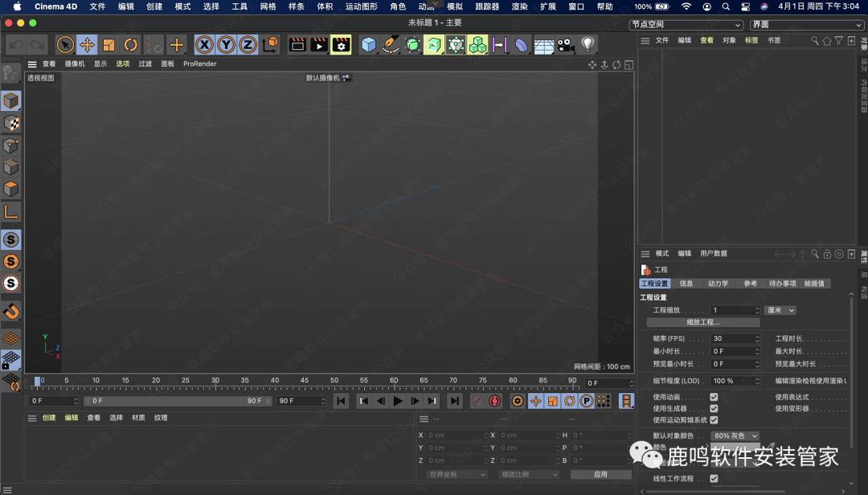Click the 缩放工程... button
The width and height of the screenshot is (868, 495).
point(703,322)
